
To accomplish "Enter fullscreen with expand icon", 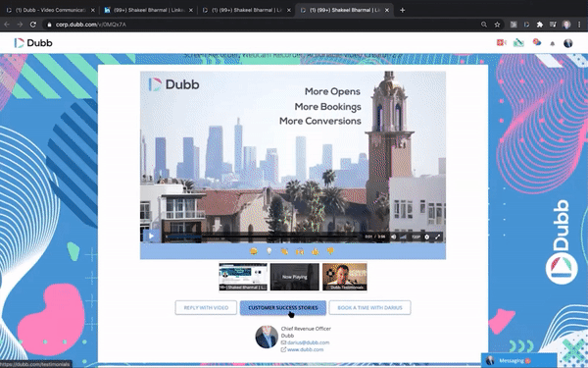I will (x=438, y=237).
